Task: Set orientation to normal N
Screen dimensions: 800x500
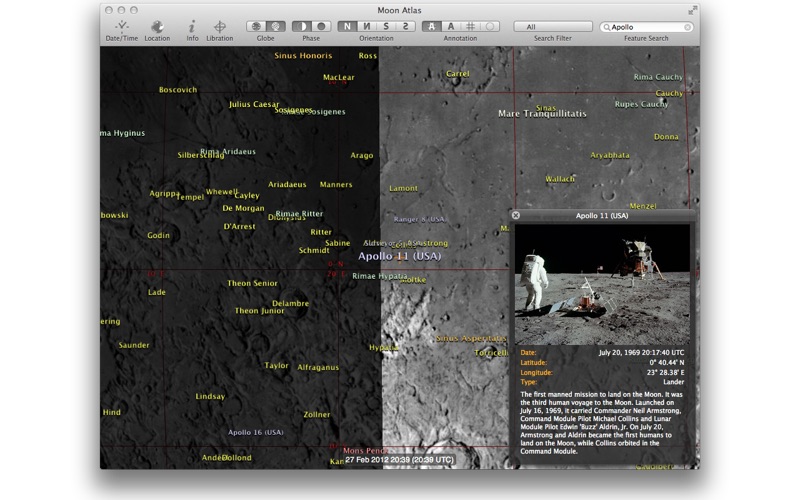Action: (x=347, y=26)
